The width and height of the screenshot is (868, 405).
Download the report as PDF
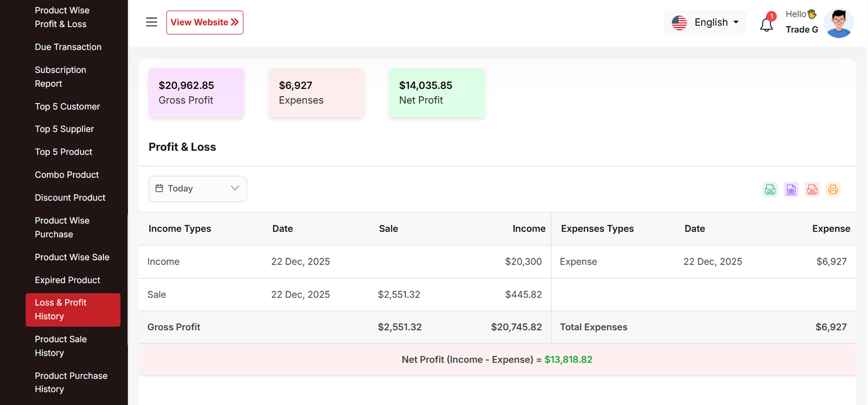[x=812, y=189]
